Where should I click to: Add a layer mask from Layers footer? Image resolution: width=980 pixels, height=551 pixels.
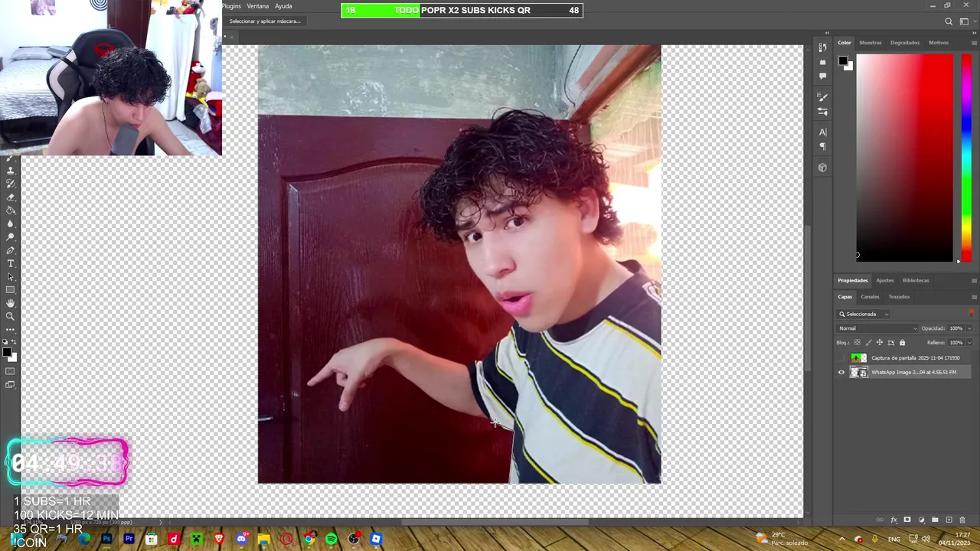point(907,520)
